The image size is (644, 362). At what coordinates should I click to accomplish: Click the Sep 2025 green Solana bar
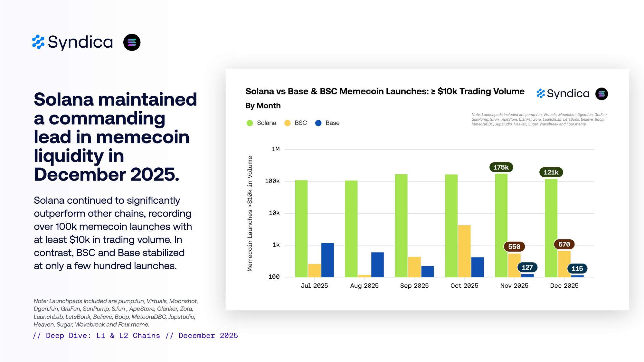point(401,225)
